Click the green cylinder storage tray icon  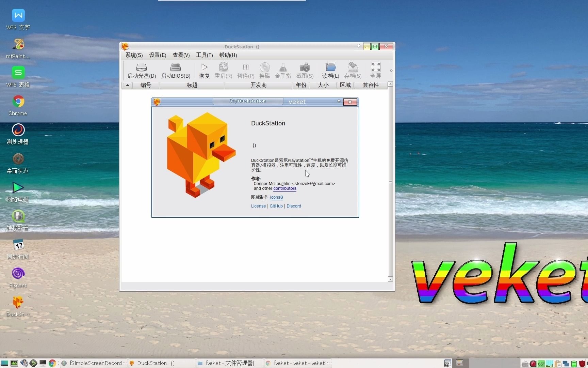574,364
